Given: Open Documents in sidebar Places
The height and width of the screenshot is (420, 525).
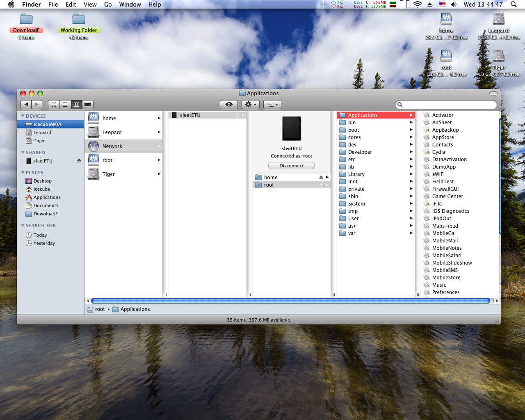Looking at the screenshot, I should tap(50, 205).
